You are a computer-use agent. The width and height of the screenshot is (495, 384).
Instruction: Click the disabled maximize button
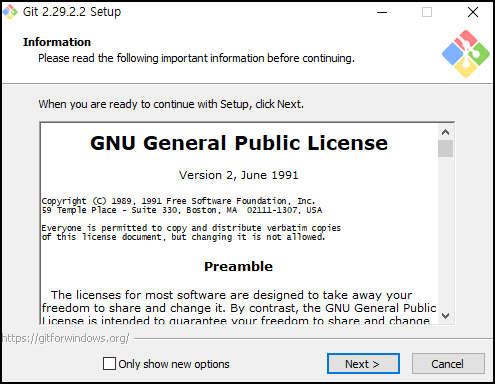[427, 12]
